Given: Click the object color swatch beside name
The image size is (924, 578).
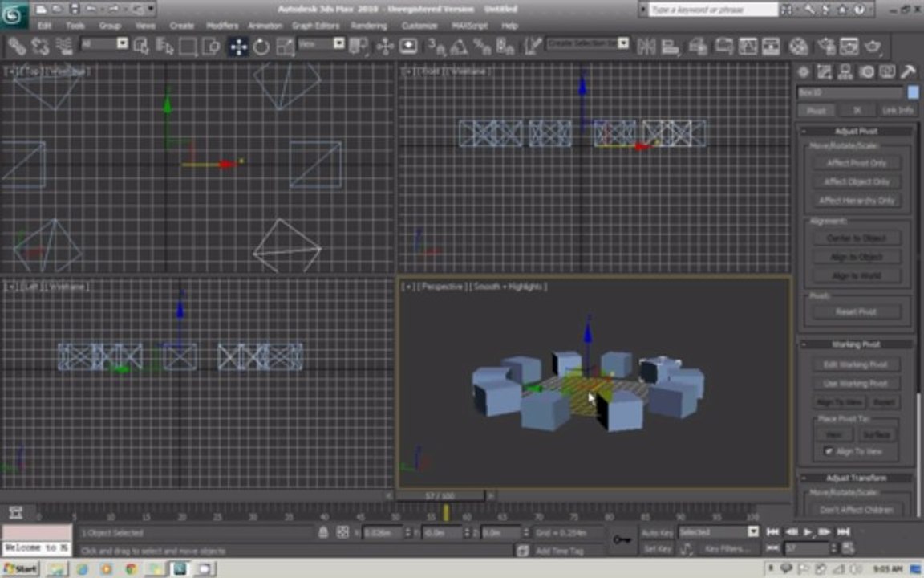Looking at the screenshot, I should pyautogui.click(x=913, y=92).
